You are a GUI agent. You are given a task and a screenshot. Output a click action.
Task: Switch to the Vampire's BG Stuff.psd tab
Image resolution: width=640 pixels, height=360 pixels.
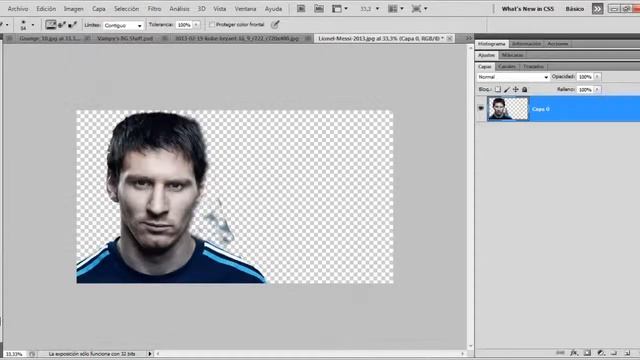(x=125, y=38)
